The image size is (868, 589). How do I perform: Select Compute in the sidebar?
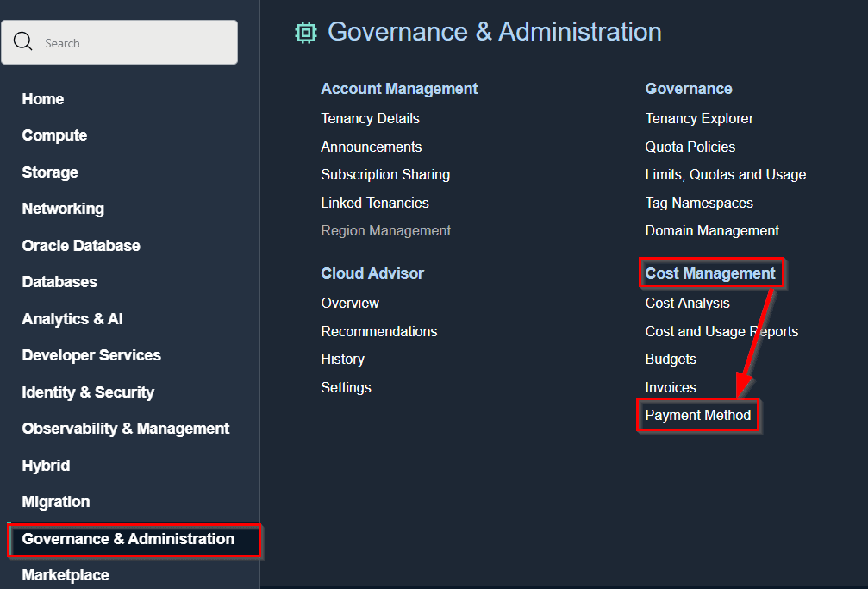pyautogui.click(x=54, y=135)
